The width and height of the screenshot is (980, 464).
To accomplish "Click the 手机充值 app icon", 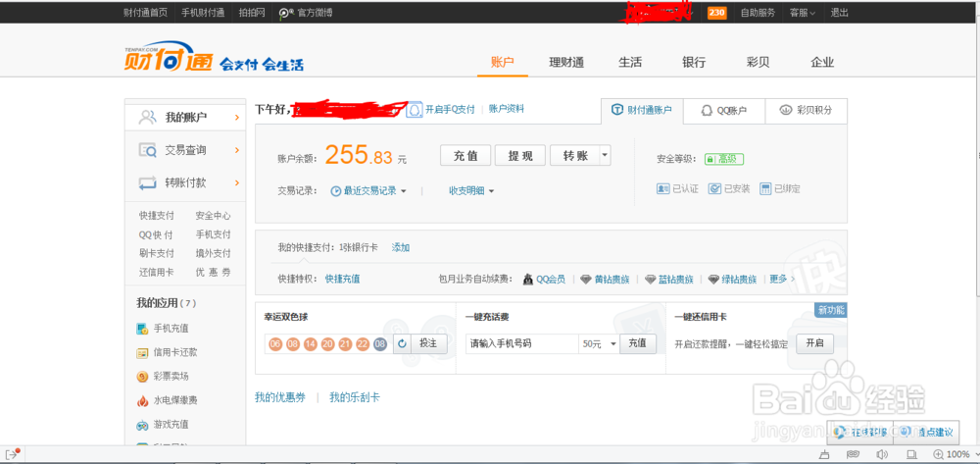I will 142,329.
